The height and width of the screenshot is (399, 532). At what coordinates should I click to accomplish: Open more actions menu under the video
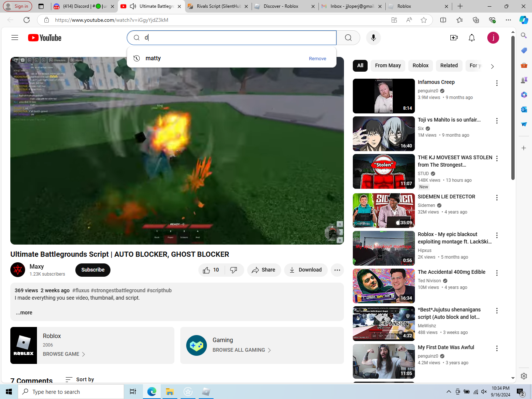[x=337, y=270]
